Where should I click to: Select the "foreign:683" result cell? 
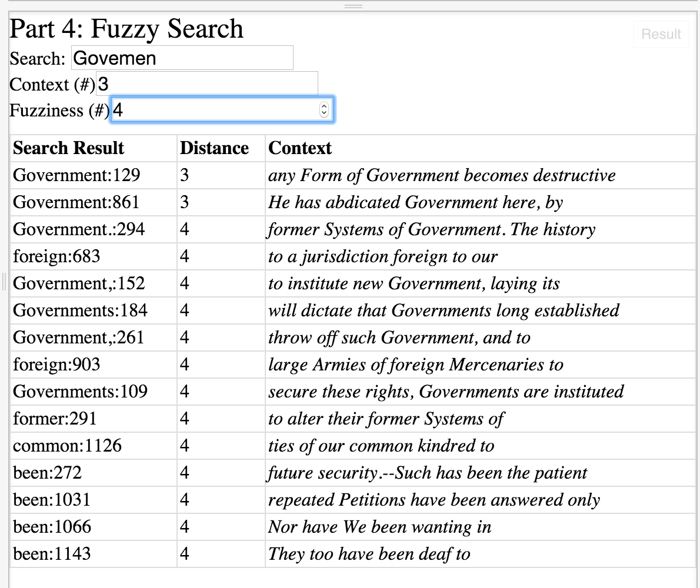(x=56, y=256)
